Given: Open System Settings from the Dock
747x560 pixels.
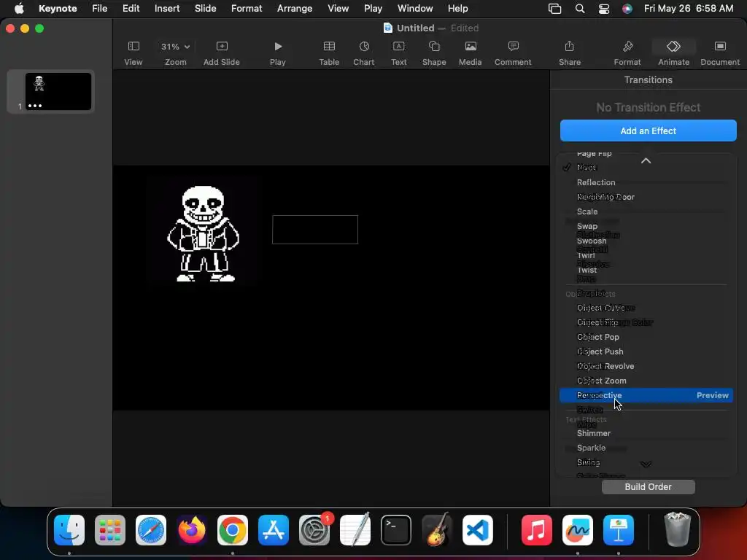Looking at the screenshot, I should click(314, 530).
